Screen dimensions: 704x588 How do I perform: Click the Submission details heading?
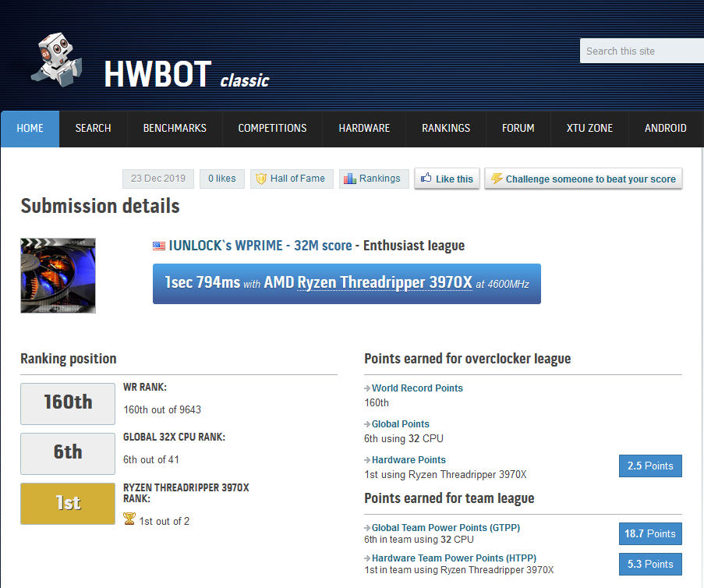click(100, 207)
